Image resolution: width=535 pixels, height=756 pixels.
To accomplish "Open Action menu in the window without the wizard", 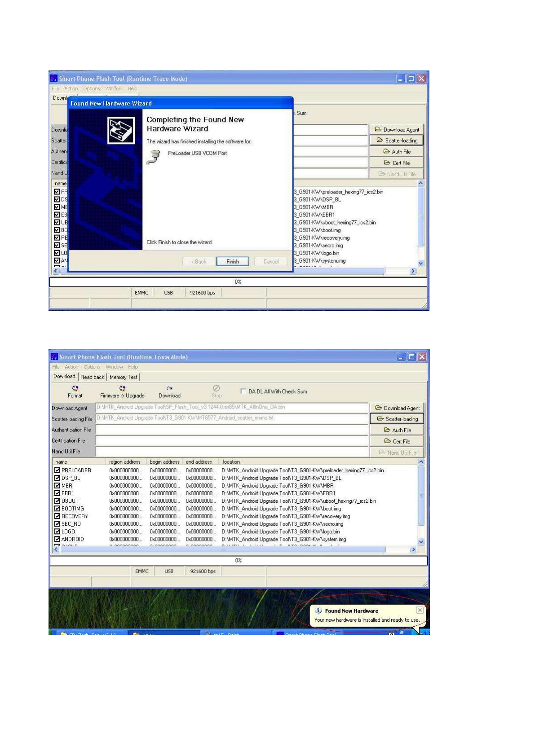I will click(71, 367).
